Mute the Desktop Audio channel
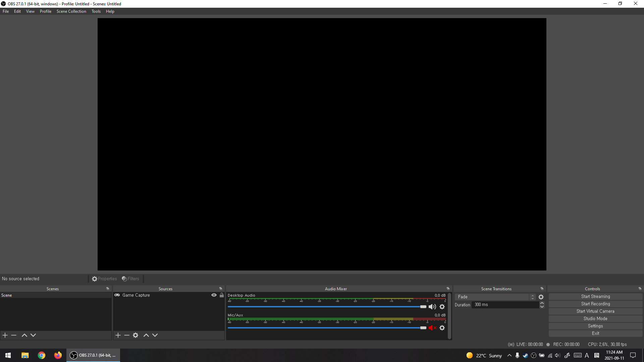Viewport: 644px width, 362px height. (432, 307)
